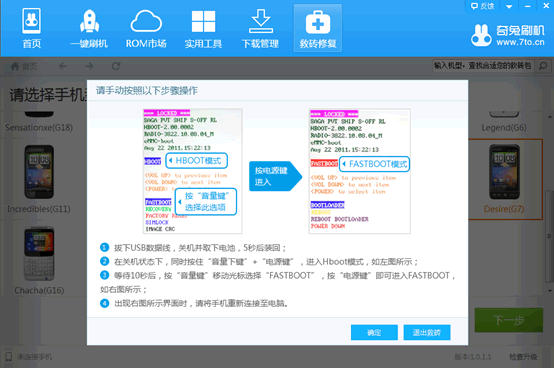554x368 pixels.
Task: Minimize the window
Action: [528, 6]
